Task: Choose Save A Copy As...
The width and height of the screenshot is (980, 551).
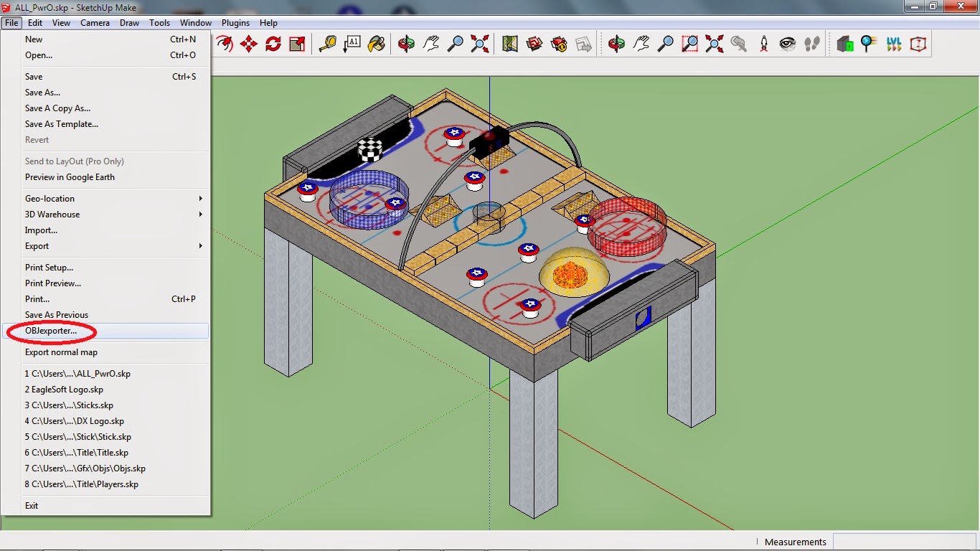Action: 105,108
